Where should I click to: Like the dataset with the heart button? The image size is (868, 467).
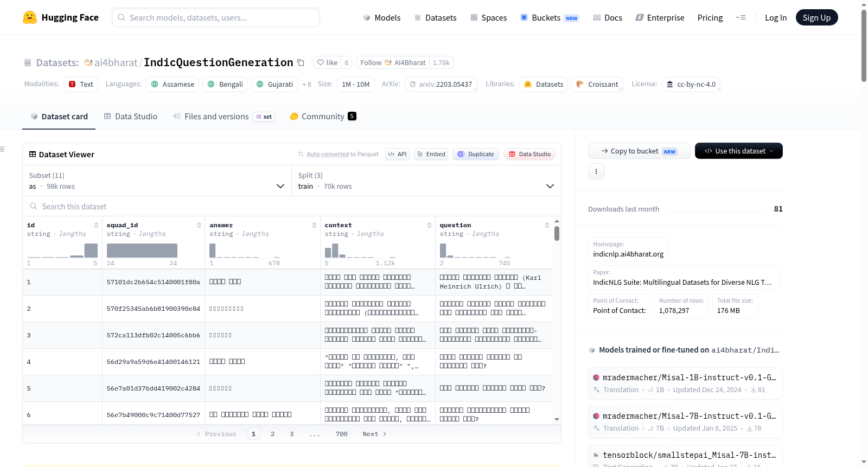(327, 62)
